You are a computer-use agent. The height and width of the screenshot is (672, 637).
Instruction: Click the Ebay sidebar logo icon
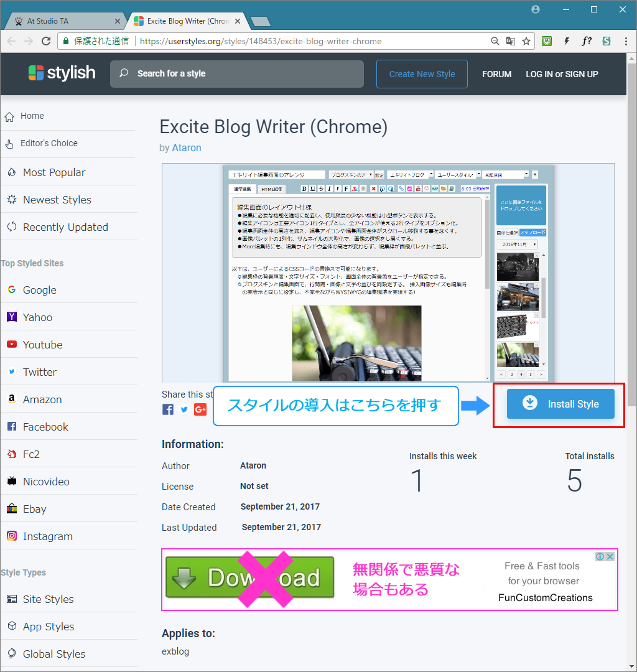pos(12,508)
